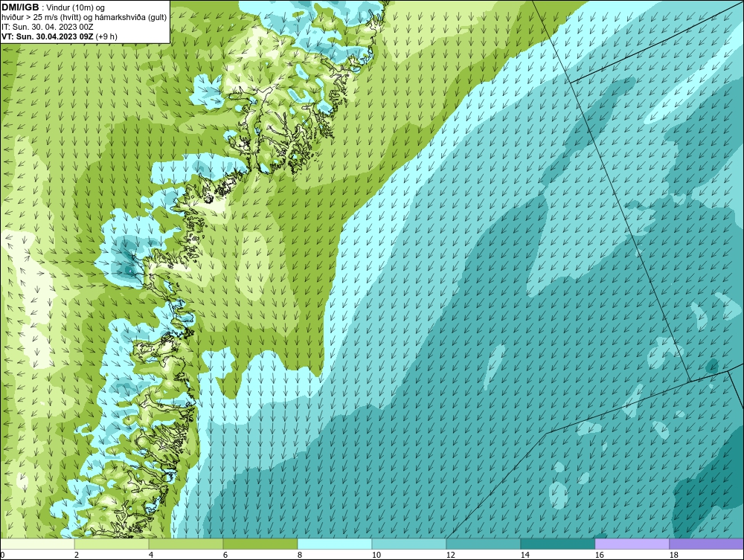This screenshot has width=744, height=560.
Task: Click the 'hviður > 25 m/s' legend line
Action: point(84,18)
